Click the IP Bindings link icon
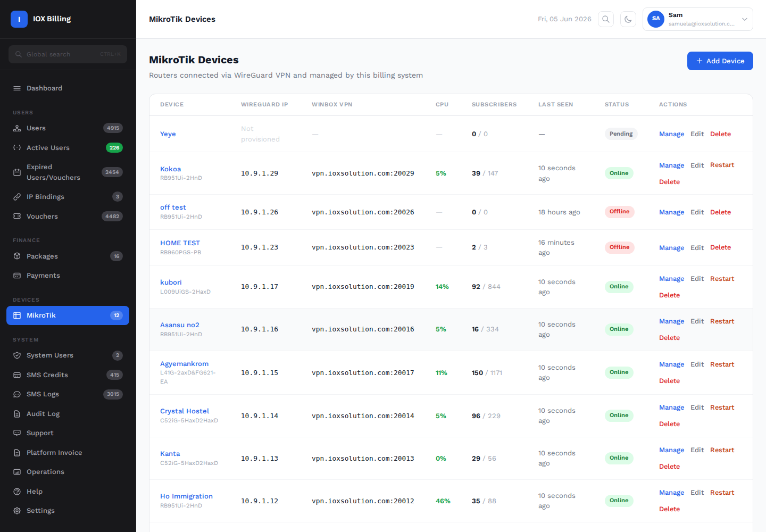This screenshot has height=532, width=766. coord(17,197)
